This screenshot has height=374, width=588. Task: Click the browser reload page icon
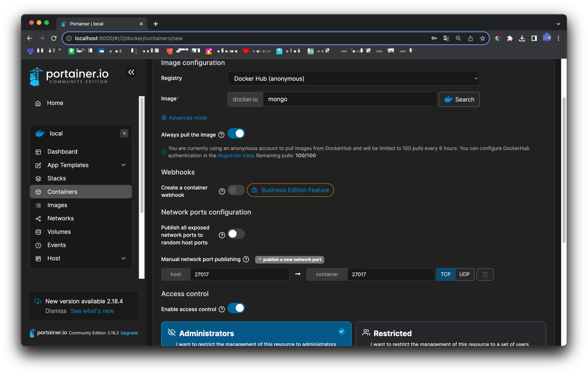coord(54,38)
